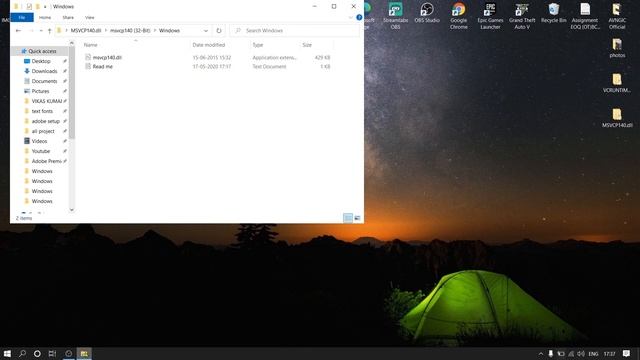The height and width of the screenshot is (360, 640).
Task: Open the Assignment document on desktop
Action: pyautogui.click(x=585, y=16)
